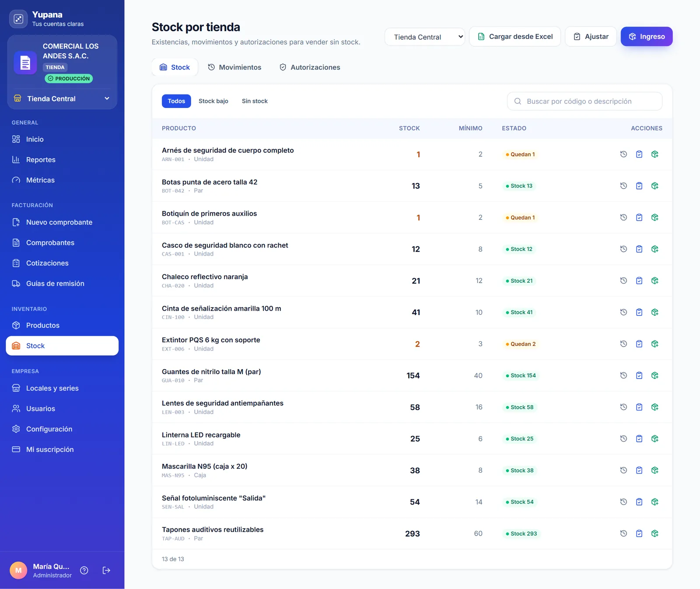Click adjust icon for Guantes de nitrilo row
Image resolution: width=700 pixels, height=589 pixels.
[x=639, y=375]
